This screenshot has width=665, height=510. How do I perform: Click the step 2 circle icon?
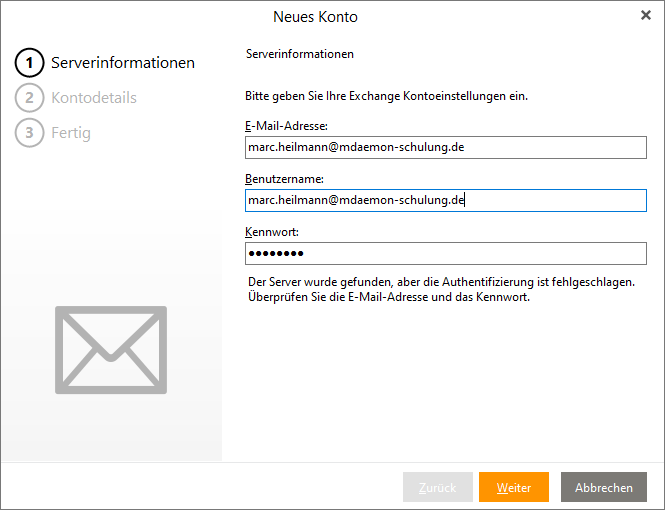point(30,98)
